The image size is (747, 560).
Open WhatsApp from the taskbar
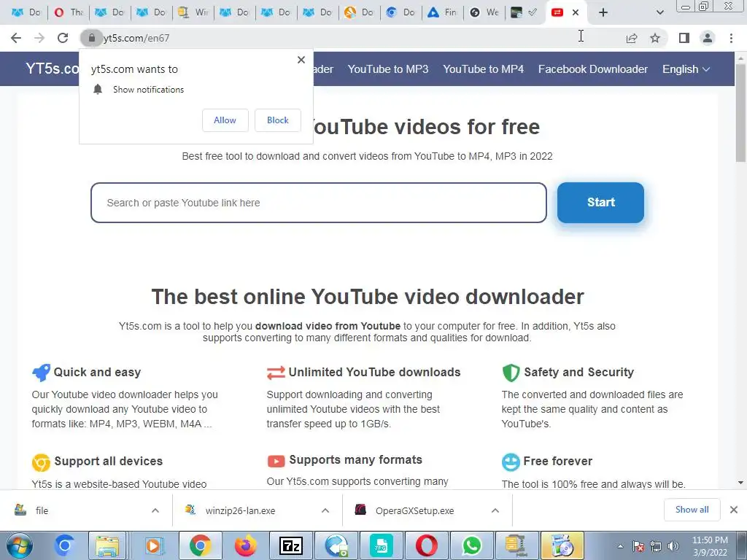(x=472, y=545)
